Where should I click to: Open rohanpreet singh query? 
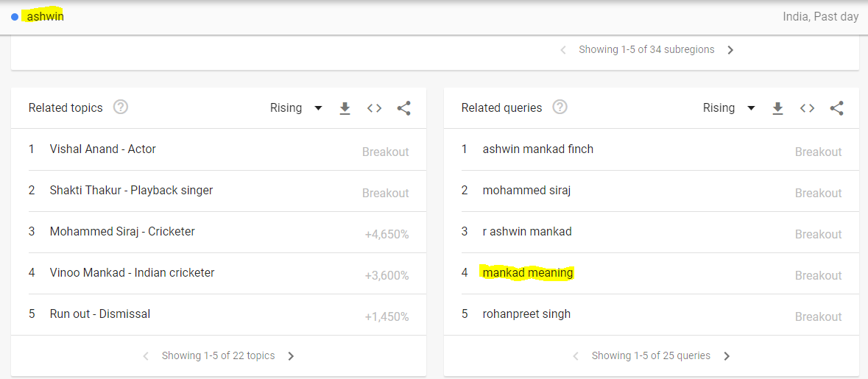point(526,314)
